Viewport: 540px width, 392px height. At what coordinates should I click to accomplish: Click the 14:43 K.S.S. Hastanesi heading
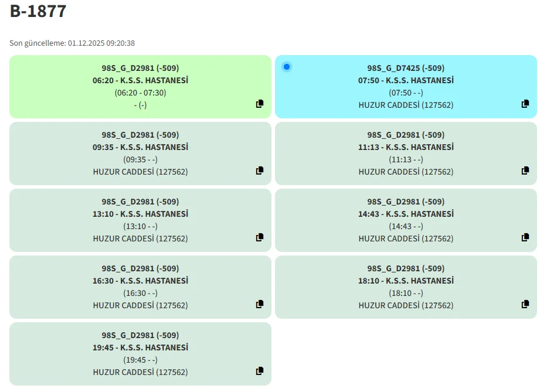click(406, 214)
